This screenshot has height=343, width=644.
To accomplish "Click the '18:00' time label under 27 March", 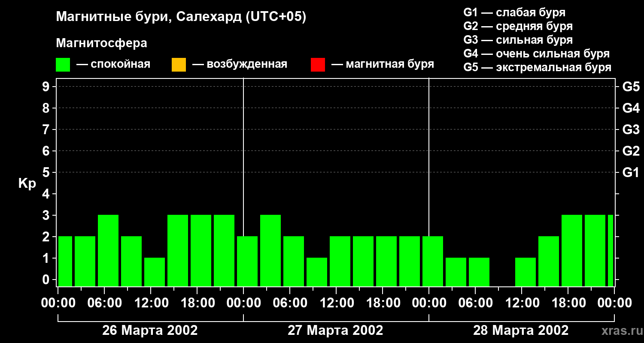I will click(x=383, y=303).
